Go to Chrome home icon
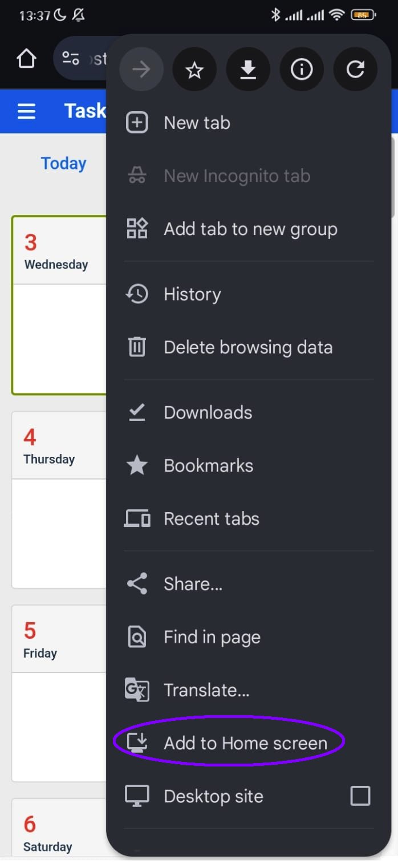The height and width of the screenshot is (868, 398). point(26,59)
